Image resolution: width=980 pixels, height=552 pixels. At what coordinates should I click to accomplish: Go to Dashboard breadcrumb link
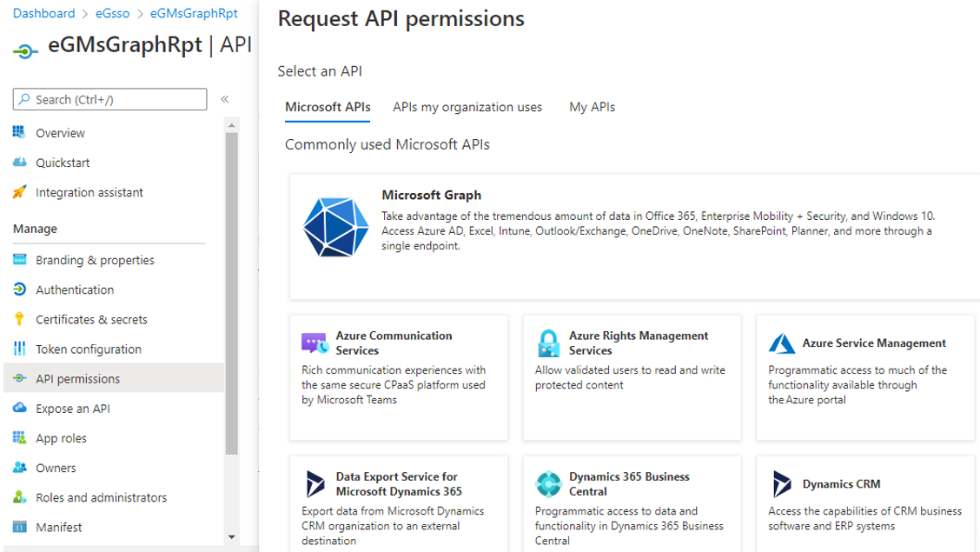[43, 13]
